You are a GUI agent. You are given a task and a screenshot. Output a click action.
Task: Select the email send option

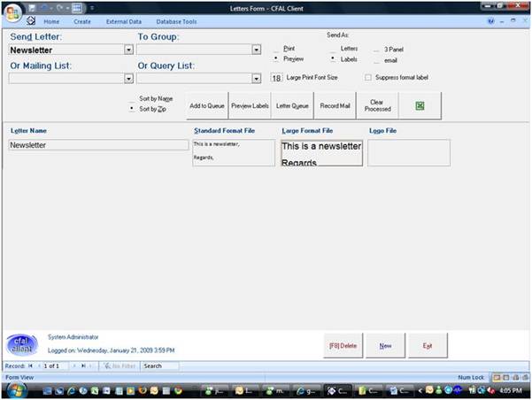[376, 61]
